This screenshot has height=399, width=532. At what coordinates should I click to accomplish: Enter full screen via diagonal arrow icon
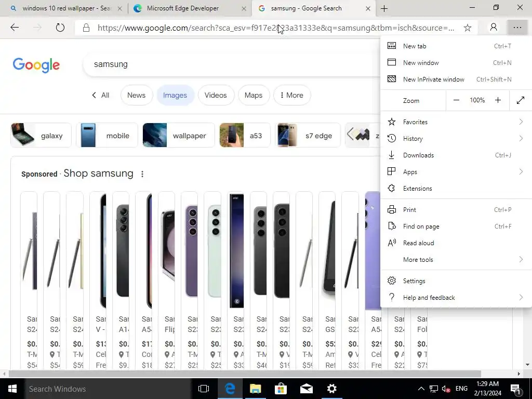(x=521, y=100)
